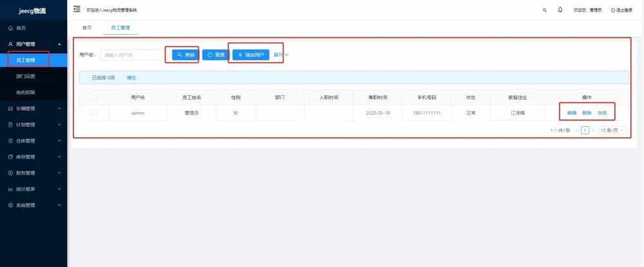This screenshot has width=644, height=267.
Task: Click the 用户名 column header
Action: coord(137,98)
